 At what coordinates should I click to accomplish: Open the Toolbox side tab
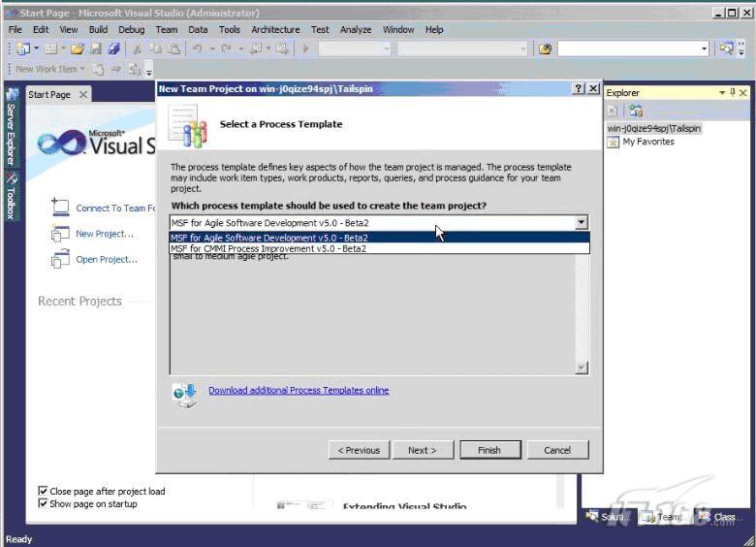click(x=12, y=195)
